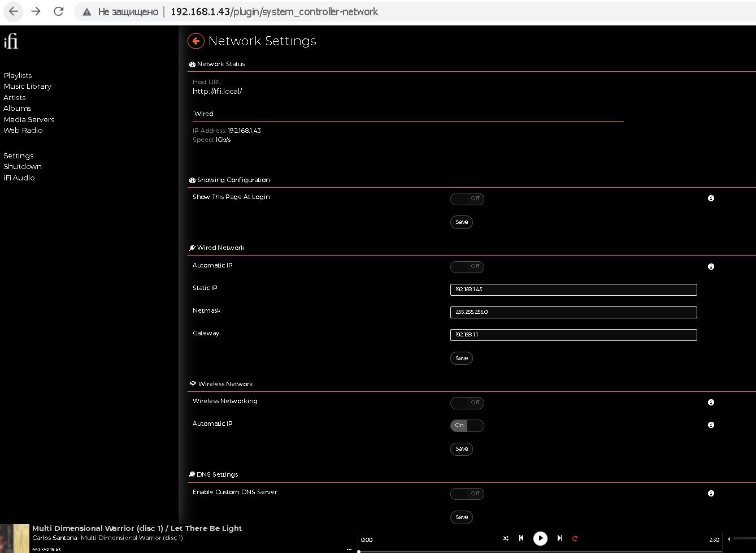The width and height of the screenshot is (756, 553).
Task: Click the volume speaker icon
Action: click(729, 539)
